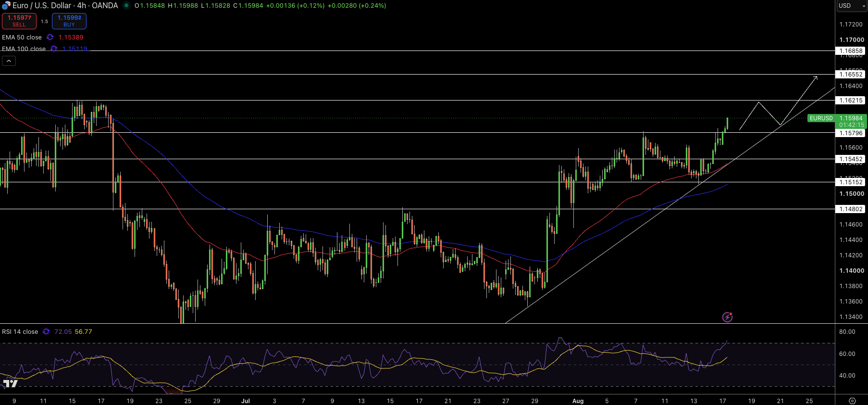Collapse the indicator legend arrow
The image size is (868, 405).
(x=9, y=61)
